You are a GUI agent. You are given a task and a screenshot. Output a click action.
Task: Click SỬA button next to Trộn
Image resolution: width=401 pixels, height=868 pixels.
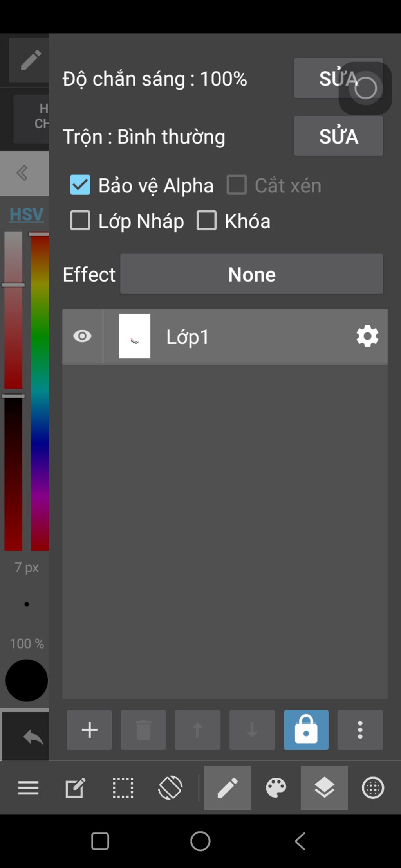[x=338, y=136]
